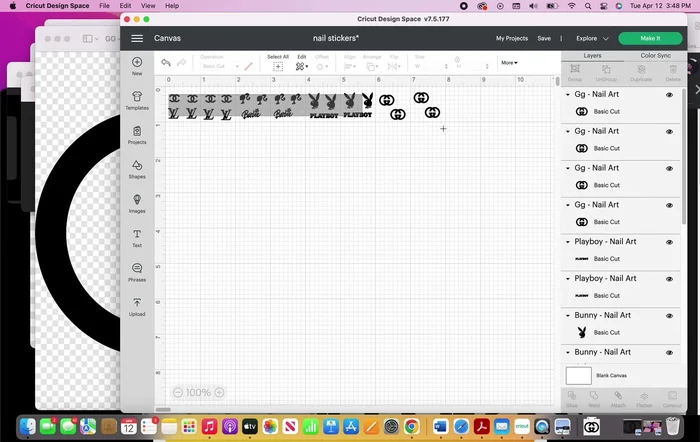Click the operation color swatch line
Viewport: 700px width, 442px height.
coord(249,66)
